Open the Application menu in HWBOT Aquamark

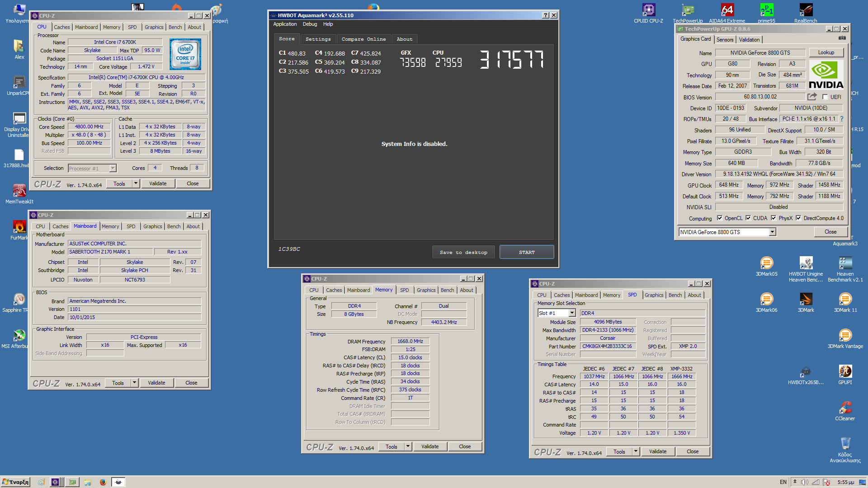coord(285,24)
